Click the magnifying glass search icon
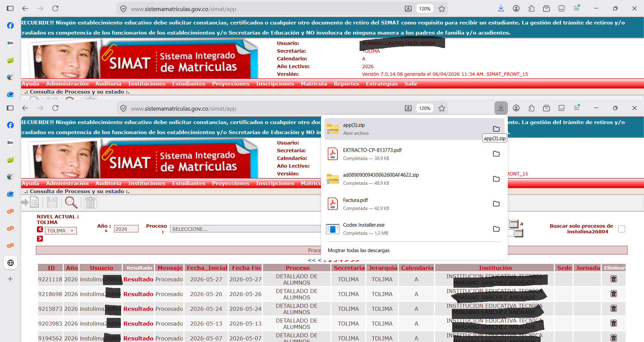The image size is (644, 342). [x=71, y=202]
